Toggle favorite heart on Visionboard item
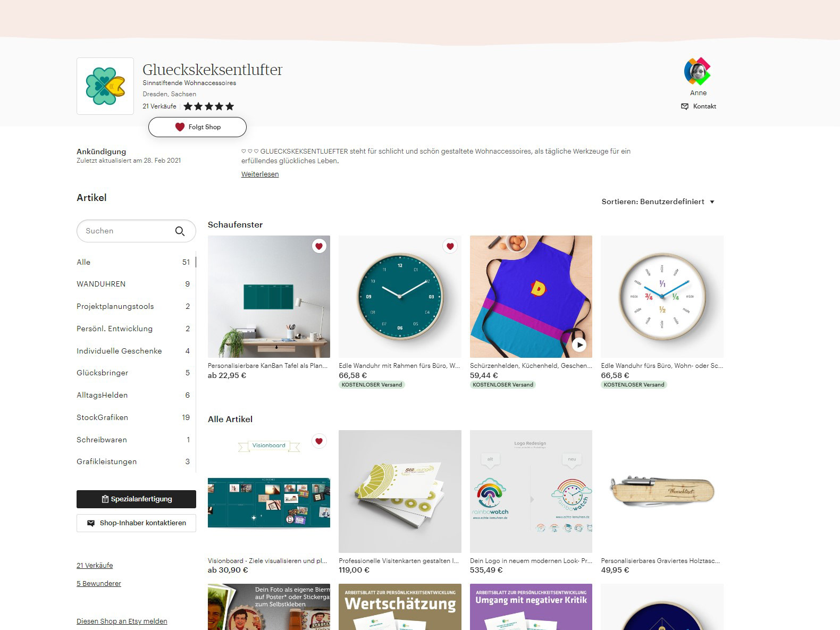 319,441
